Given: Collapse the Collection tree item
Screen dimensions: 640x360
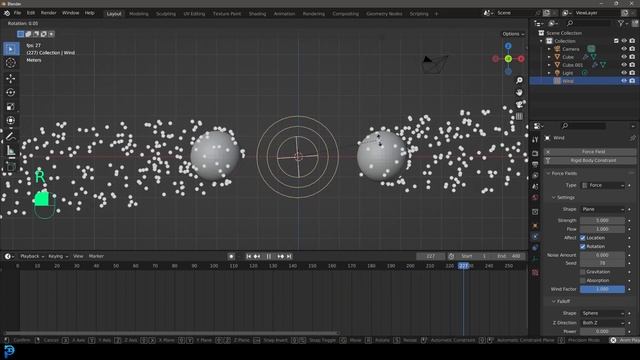Looking at the screenshot, I should click(541, 41).
